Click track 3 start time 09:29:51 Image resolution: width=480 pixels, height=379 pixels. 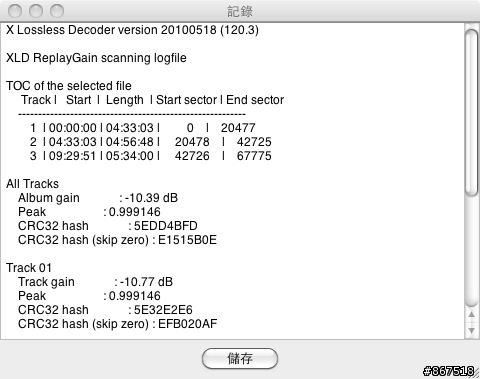pos(73,156)
